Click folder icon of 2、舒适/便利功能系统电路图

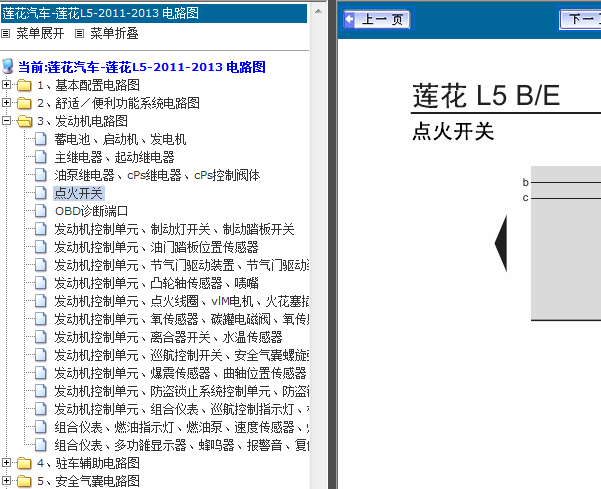point(24,103)
